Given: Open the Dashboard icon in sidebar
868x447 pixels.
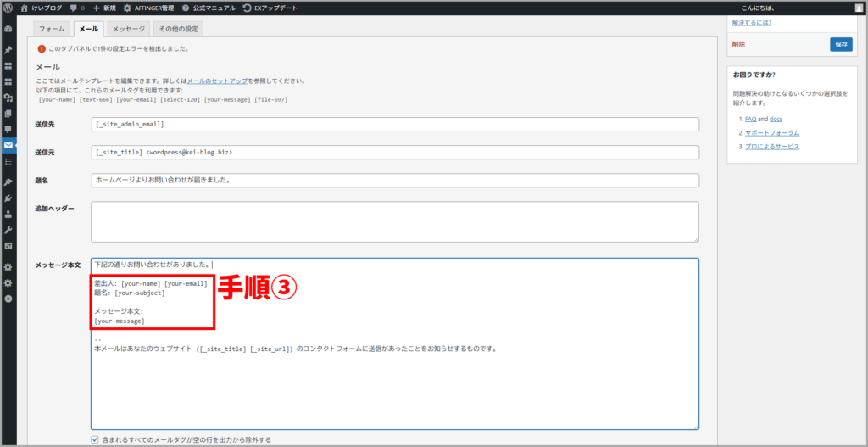Looking at the screenshot, I should coord(8,29).
